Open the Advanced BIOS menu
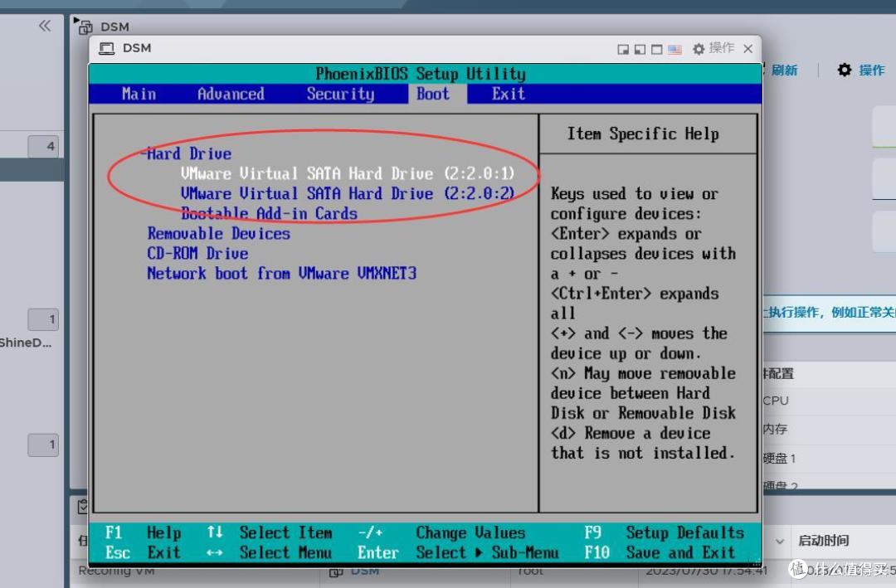 (x=231, y=94)
